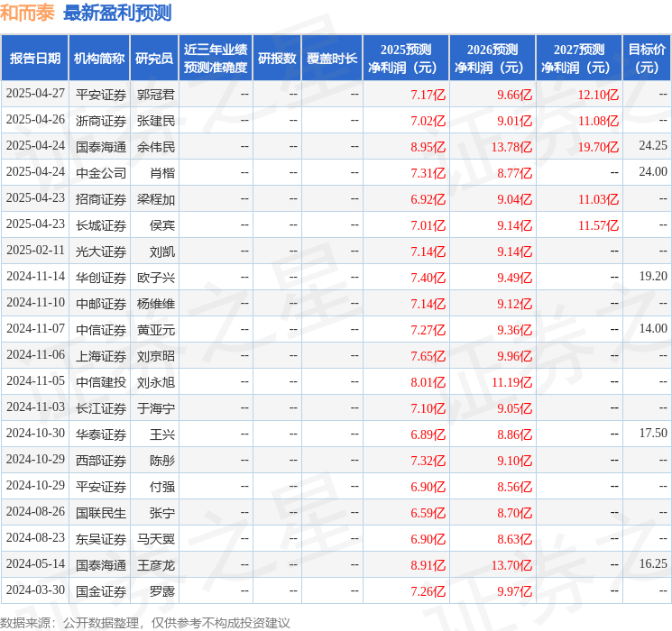The height and width of the screenshot is (631, 672).
Task: Select analyst name 罗露
Action: click(x=162, y=591)
